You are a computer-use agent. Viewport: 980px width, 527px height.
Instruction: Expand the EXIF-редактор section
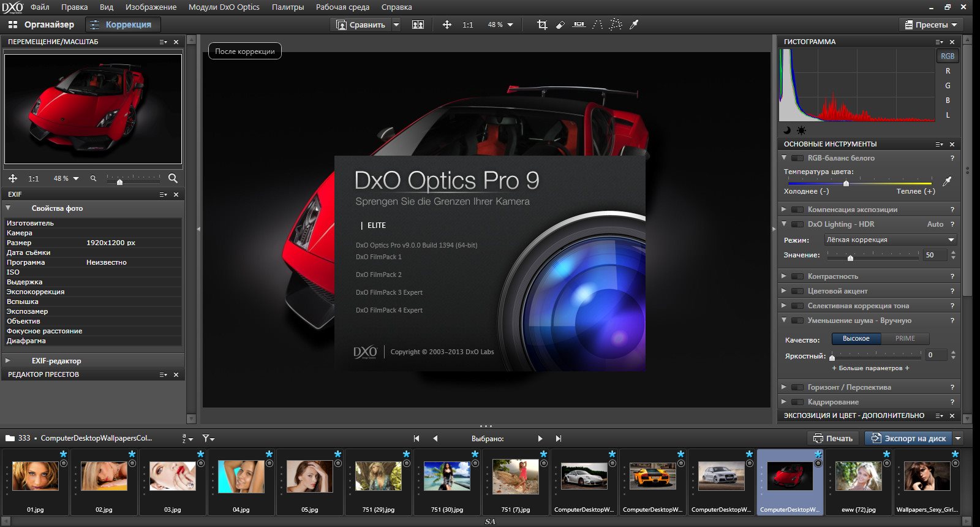pyautogui.click(x=8, y=360)
